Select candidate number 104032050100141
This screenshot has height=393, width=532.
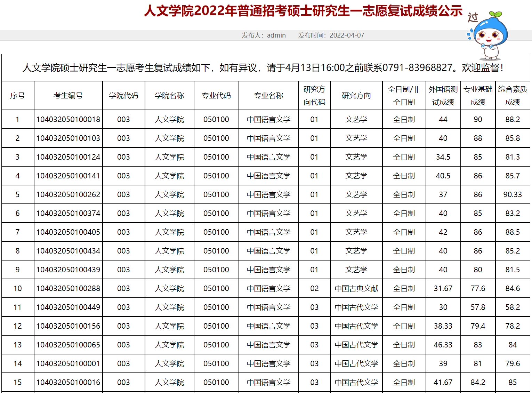[x=68, y=176]
